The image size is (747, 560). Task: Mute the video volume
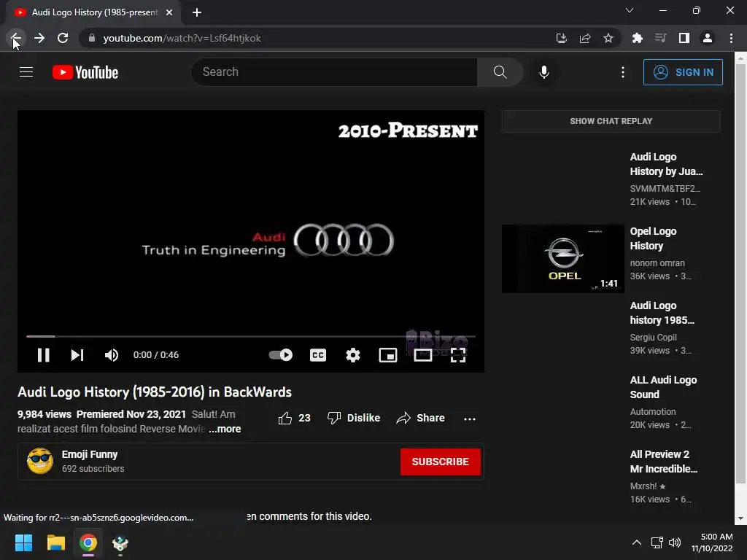click(x=112, y=355)
